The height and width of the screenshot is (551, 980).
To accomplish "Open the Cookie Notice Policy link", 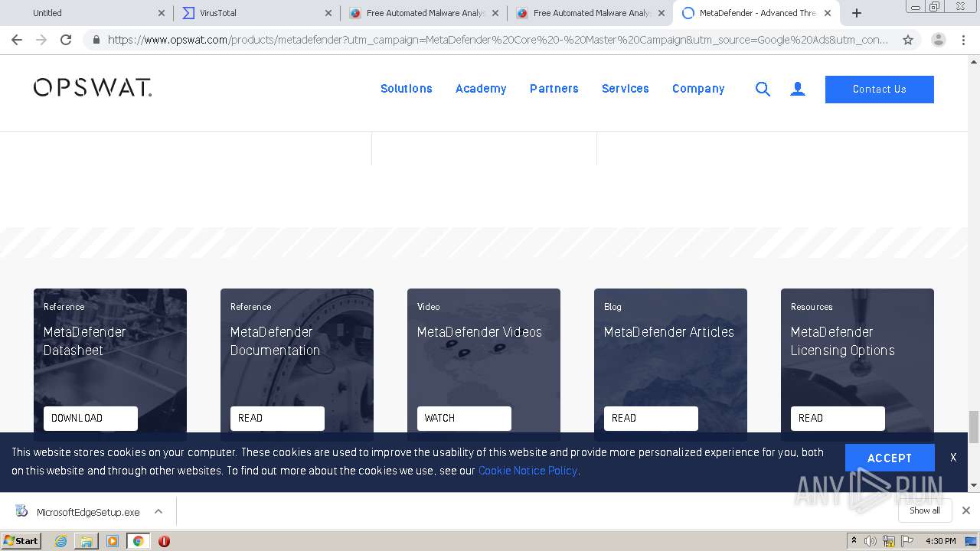I will (x=528, y=471).
